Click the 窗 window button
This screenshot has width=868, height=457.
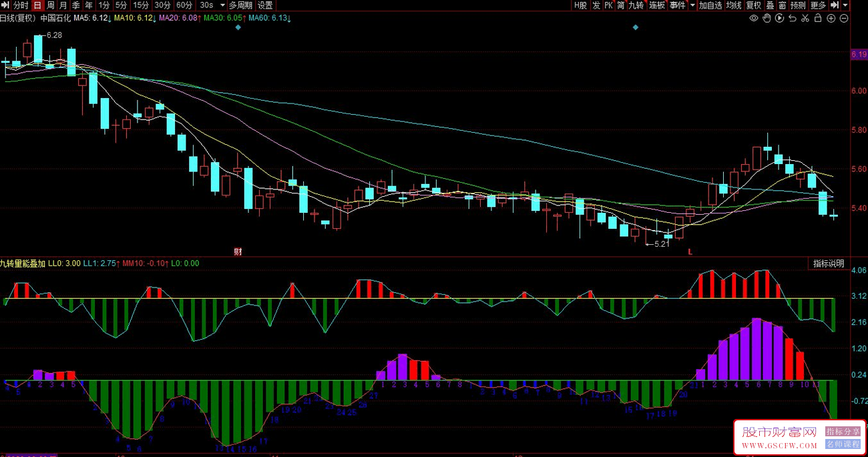(782, 5)
